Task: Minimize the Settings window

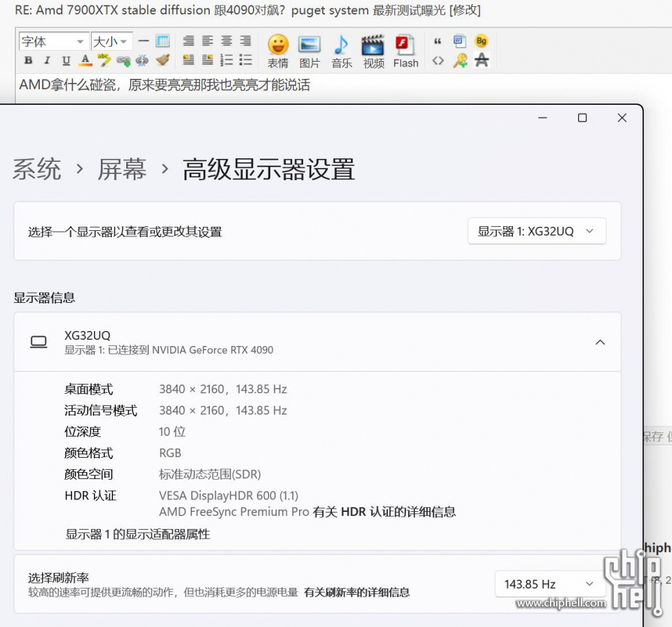Action: (542, 118)
